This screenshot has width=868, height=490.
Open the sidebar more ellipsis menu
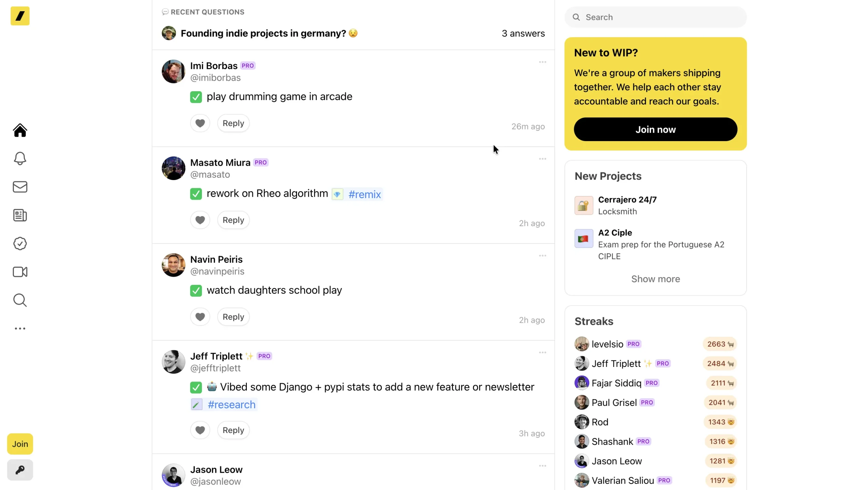click(20, 329)
